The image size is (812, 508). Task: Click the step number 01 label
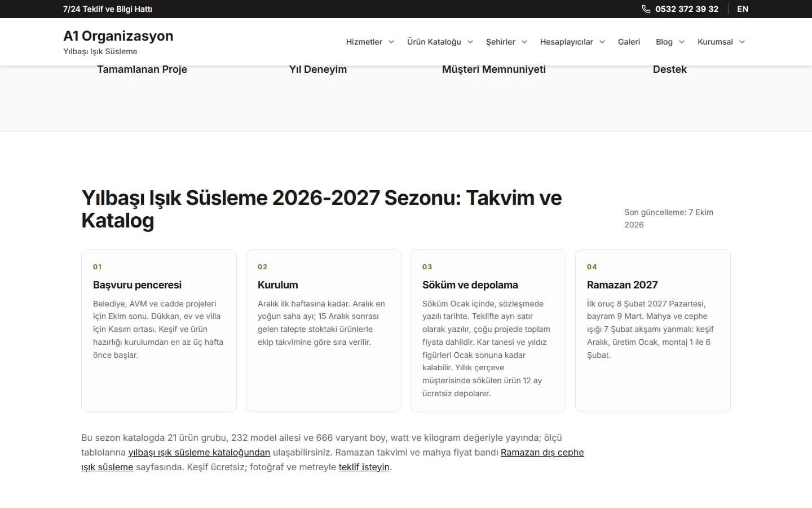point(98,267)
